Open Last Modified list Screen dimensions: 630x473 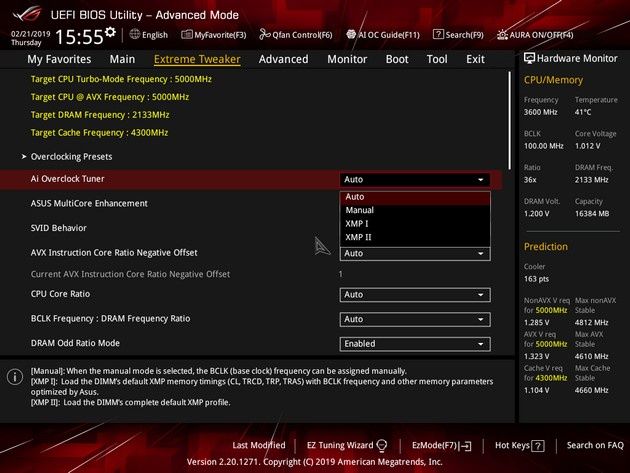[x=259, y=445]
